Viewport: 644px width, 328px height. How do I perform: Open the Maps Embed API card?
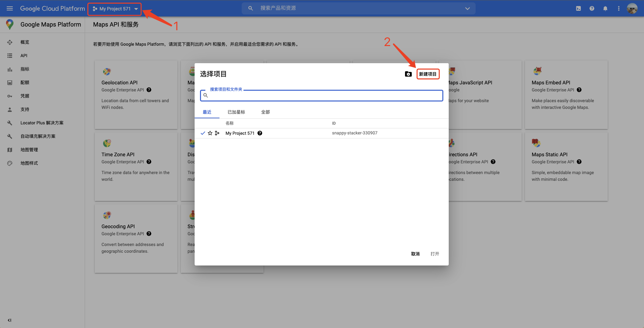coord(566,95)
